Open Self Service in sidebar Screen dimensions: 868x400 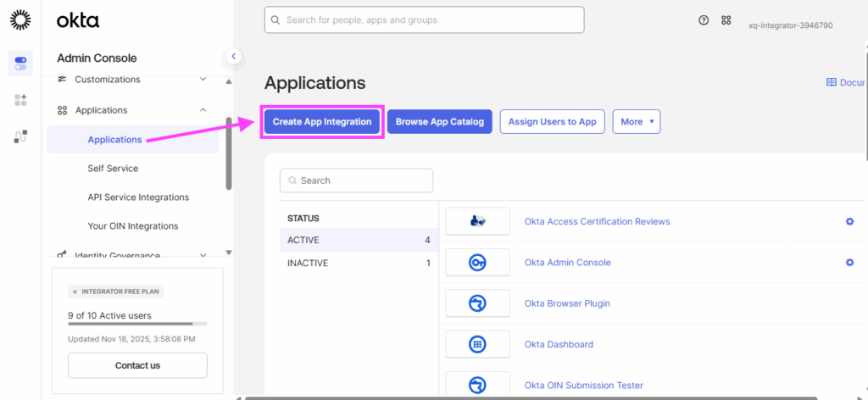(113, 169)
